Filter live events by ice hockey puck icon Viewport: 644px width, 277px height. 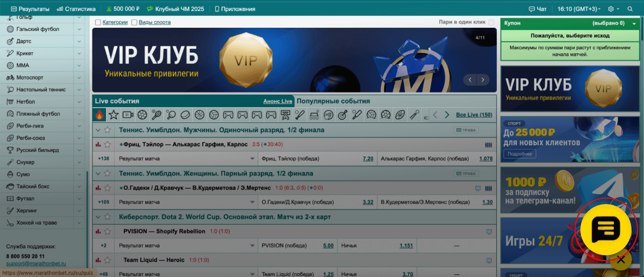(185, 115)
